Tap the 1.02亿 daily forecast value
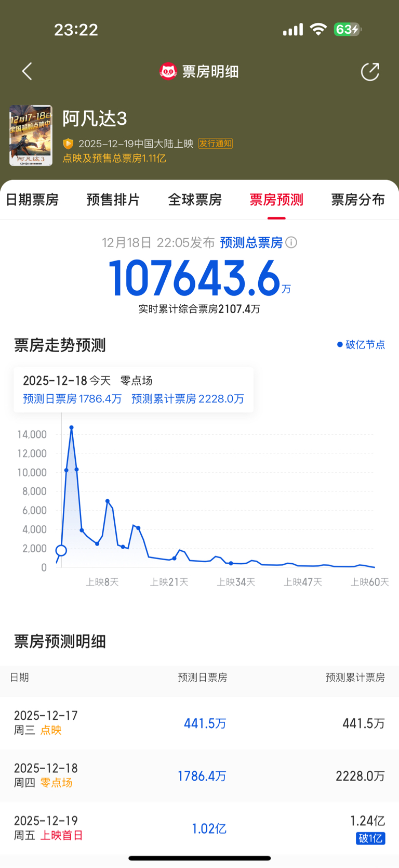Screen dimensions: 399x868 tap(209, 828)
